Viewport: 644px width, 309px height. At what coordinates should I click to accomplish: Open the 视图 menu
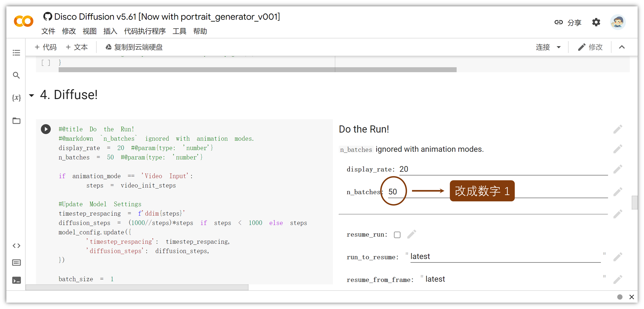pyautogui.click(x=89, y=31)
